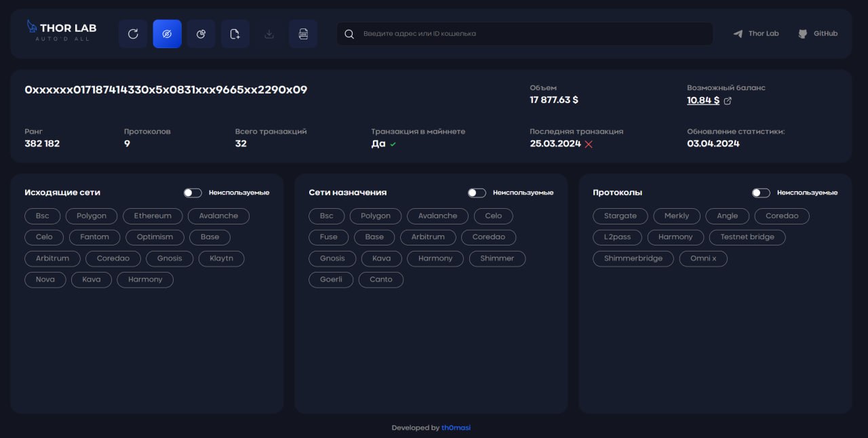Click the GitHub cat icon

click(803, 34)
